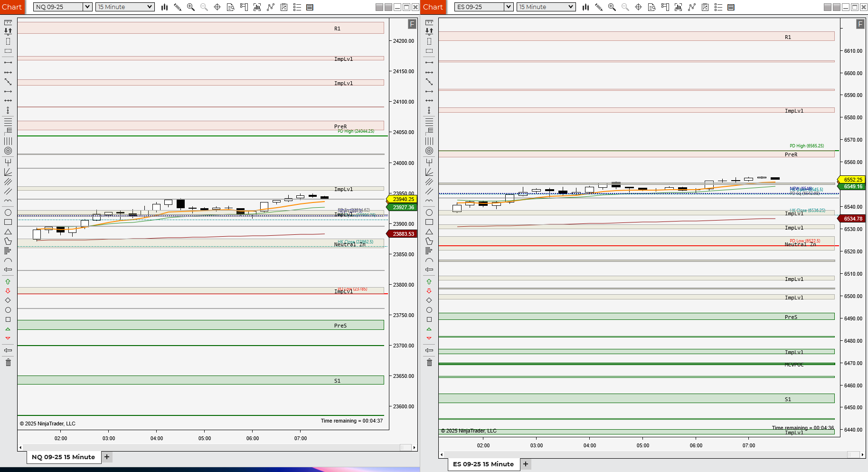Open the orange Chart menu of NQ window
Viewport: 868px width, 472px height.
11,7
